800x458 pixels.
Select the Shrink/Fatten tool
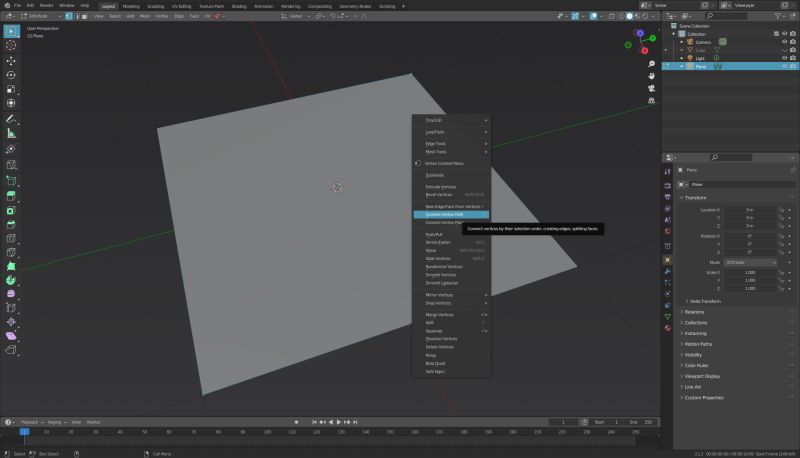tap(11, 322)
